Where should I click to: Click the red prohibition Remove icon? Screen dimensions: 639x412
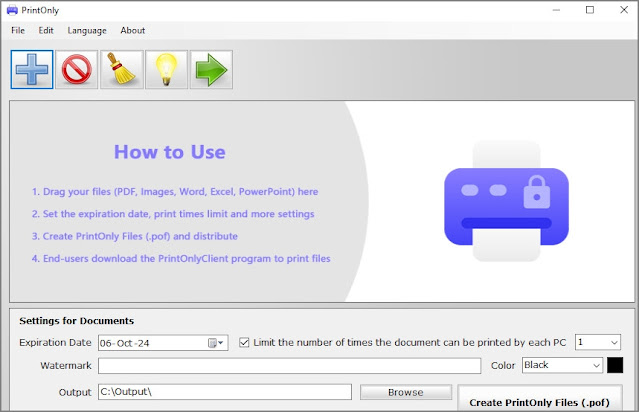pyautogui.click(x=77, y=69)
